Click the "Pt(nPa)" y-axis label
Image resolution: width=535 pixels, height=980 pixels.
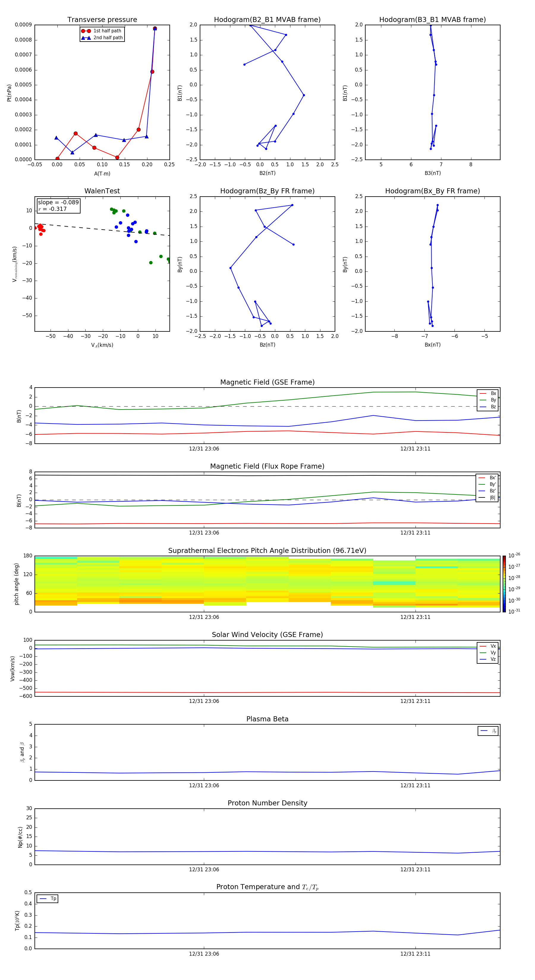[x=9, y=92]
